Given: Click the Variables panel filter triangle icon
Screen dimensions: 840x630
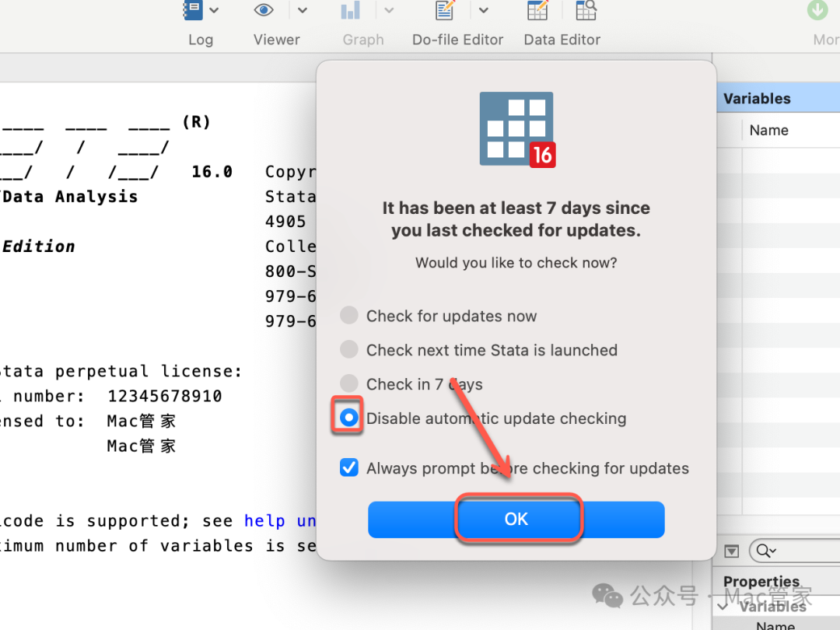Looking at the screenshot, I should 731,551.
